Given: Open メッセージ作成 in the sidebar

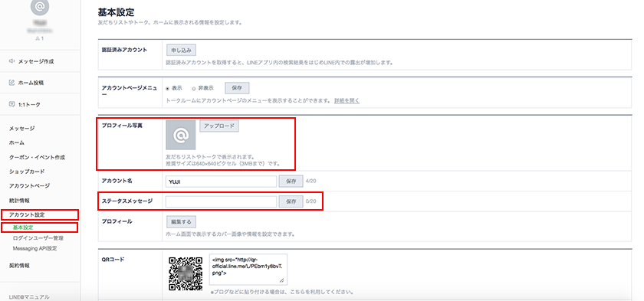Looking at the screenshot, I should coord(36,61).
